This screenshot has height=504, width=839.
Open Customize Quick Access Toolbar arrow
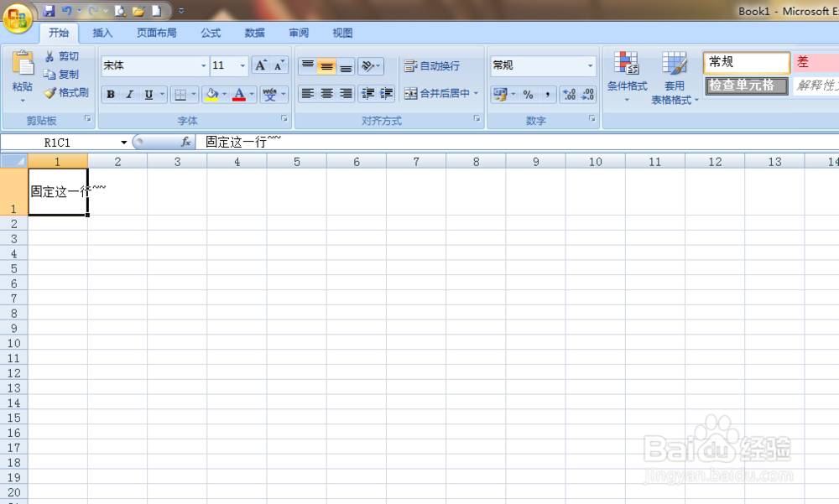coord(181,11)
